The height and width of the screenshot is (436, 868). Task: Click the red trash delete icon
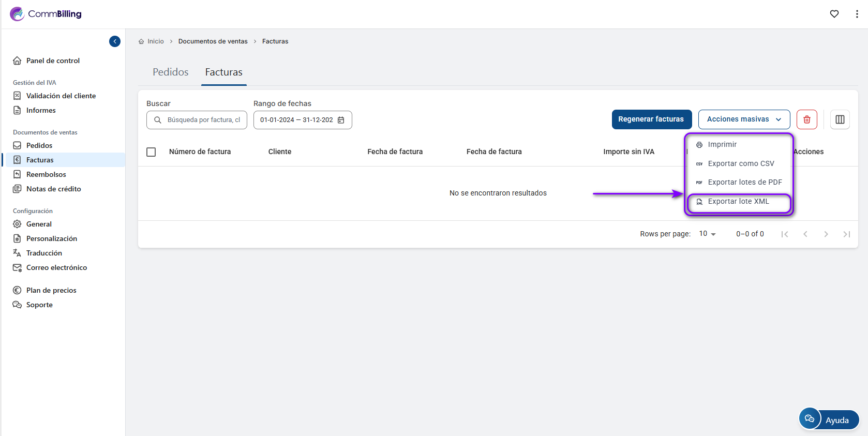pyautogui.click(x=806, y=119)
